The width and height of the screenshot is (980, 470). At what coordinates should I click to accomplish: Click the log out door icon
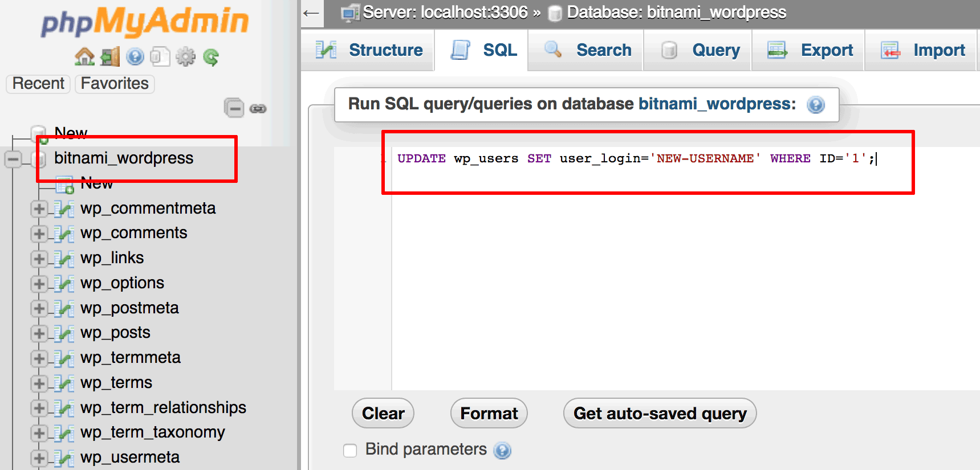pyautogui.click(x=110, y=57)
